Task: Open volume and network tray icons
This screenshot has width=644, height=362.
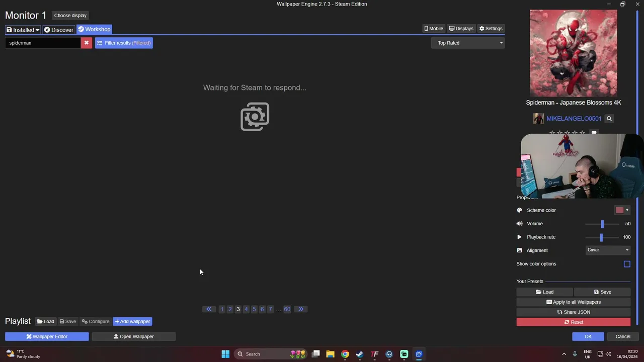Action: pos(604,354)
